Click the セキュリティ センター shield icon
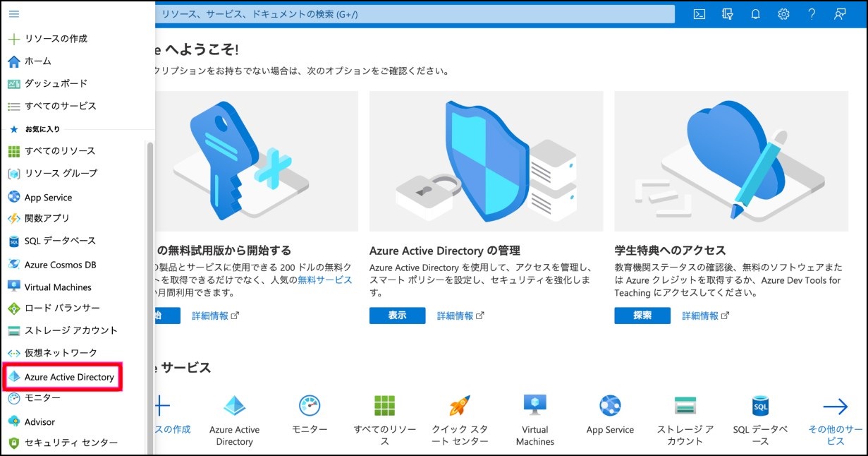This screenshot has height=456, width=868. tap(13, 443)
